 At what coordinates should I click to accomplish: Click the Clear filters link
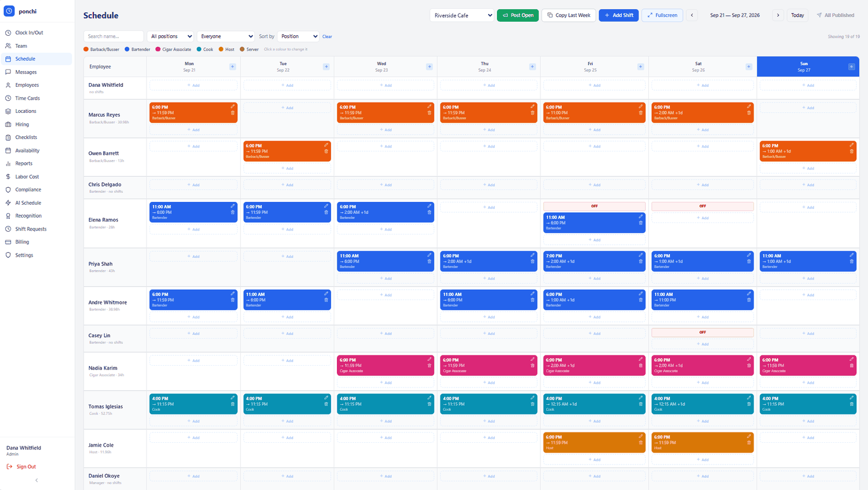(327, 36)
